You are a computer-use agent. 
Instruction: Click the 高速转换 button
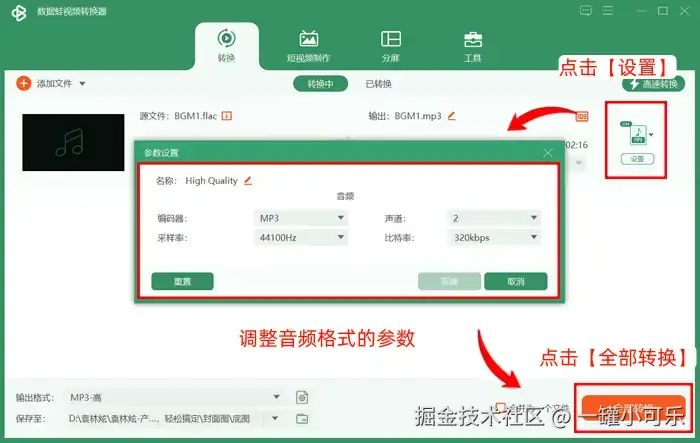pos(653,84)
